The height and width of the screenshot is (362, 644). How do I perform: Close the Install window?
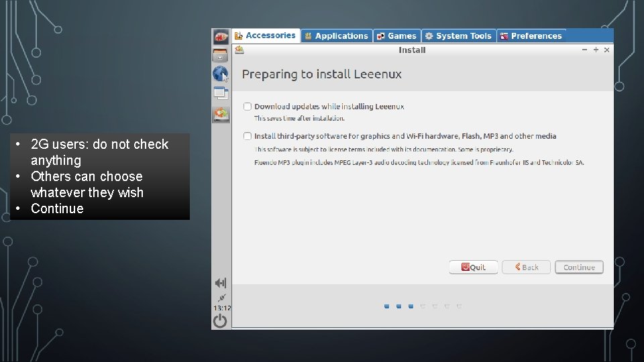pyautogui.click(x=606, y=50)
